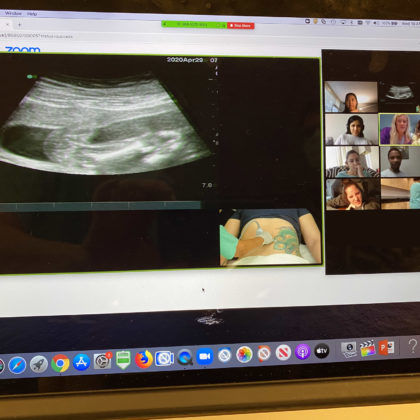
Task: Open the Photos app in Dock
Action: pos(244,354)
